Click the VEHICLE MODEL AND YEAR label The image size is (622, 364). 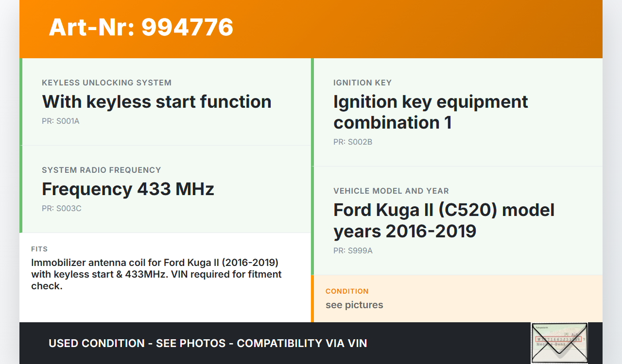pyautogui.click(x=391, y=191)
